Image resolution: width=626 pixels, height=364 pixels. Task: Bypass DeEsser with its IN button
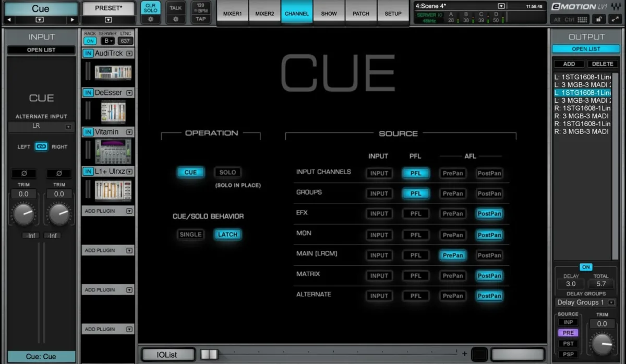point(88,93)
